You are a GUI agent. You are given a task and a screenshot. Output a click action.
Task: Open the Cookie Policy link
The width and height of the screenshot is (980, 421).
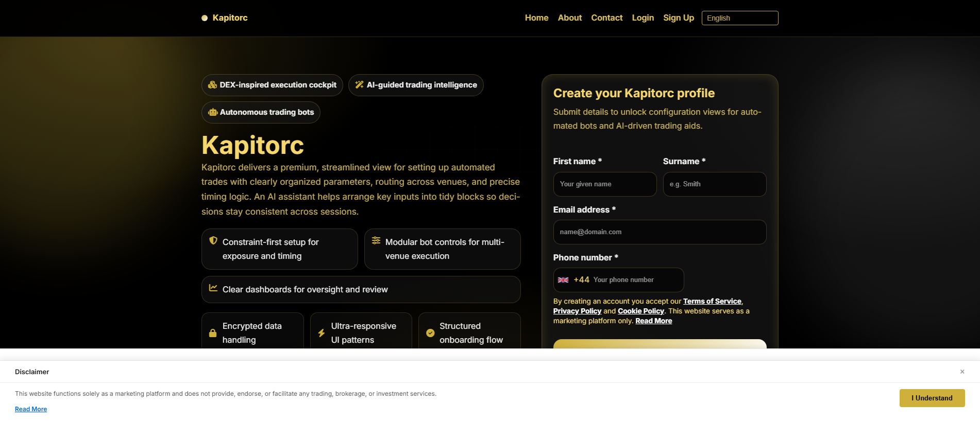pyautogui.click(x=641, y=311)
